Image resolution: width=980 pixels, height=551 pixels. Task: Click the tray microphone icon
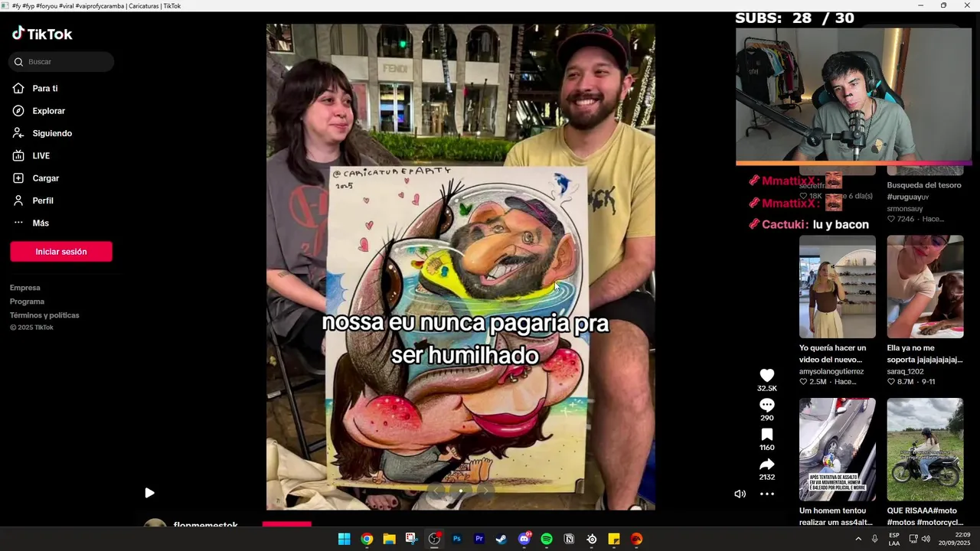[874, 539]
